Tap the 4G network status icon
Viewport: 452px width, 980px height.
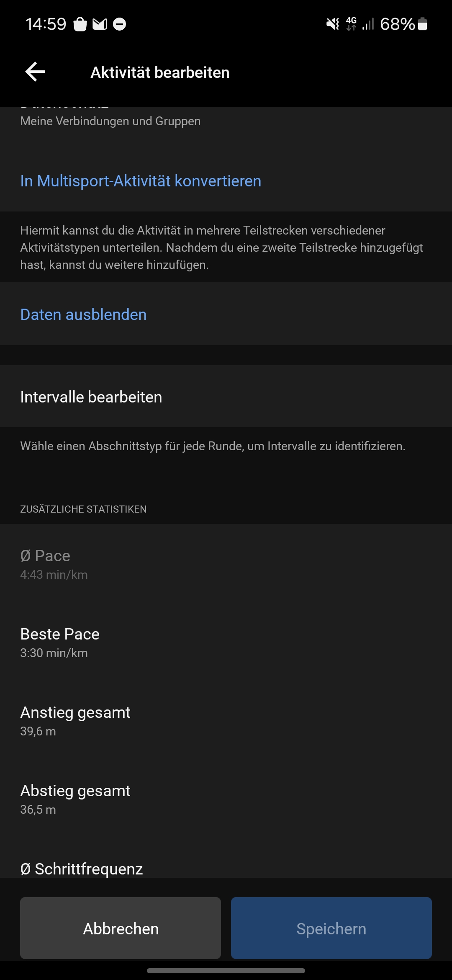(352, 24)
